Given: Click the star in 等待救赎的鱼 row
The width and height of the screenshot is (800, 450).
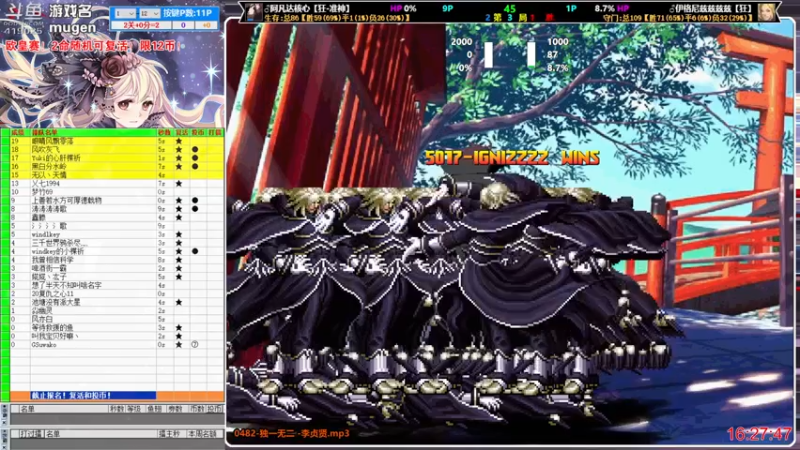Looking at the screenshot, I should (179, 328).
